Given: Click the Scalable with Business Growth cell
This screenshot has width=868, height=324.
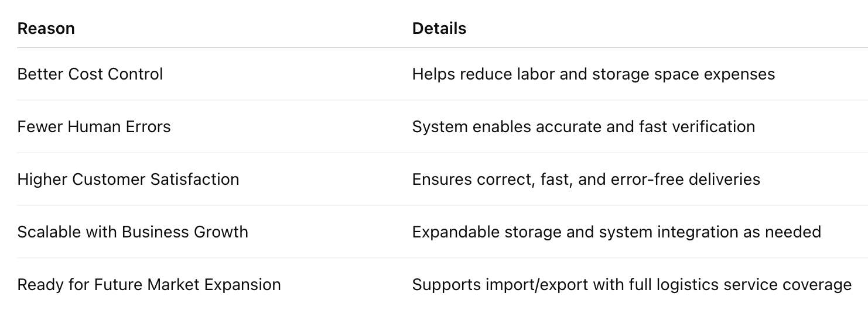Looking at the screenshot, I should pyautogui.click(x=132, y=232).
